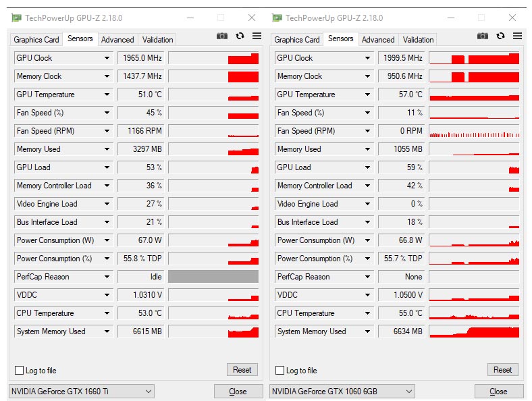Viewport: 532px width, 401px height.
Task: Click Reset in the GTX 1060 window
Action: pyautogui.click(x=503, y=370)
